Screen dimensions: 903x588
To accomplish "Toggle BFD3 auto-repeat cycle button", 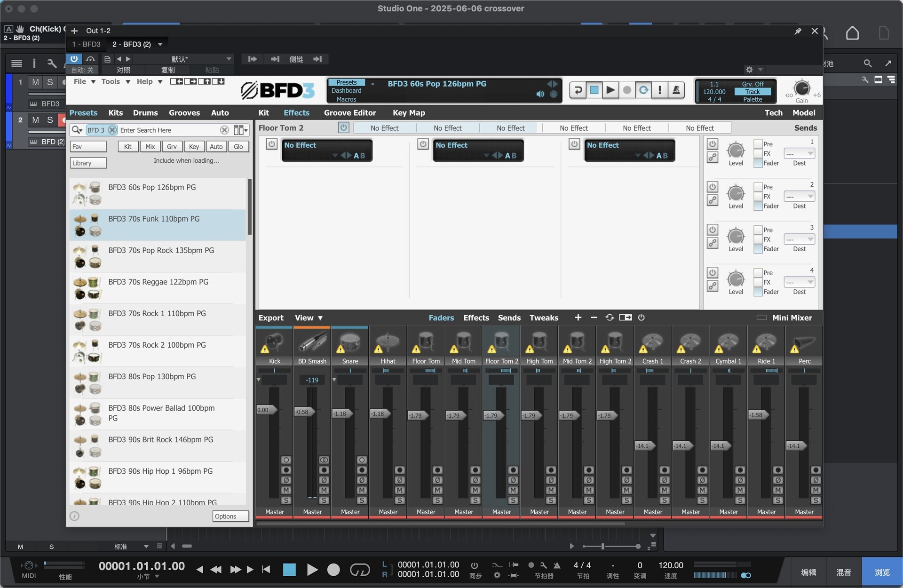I will [643, 90].
